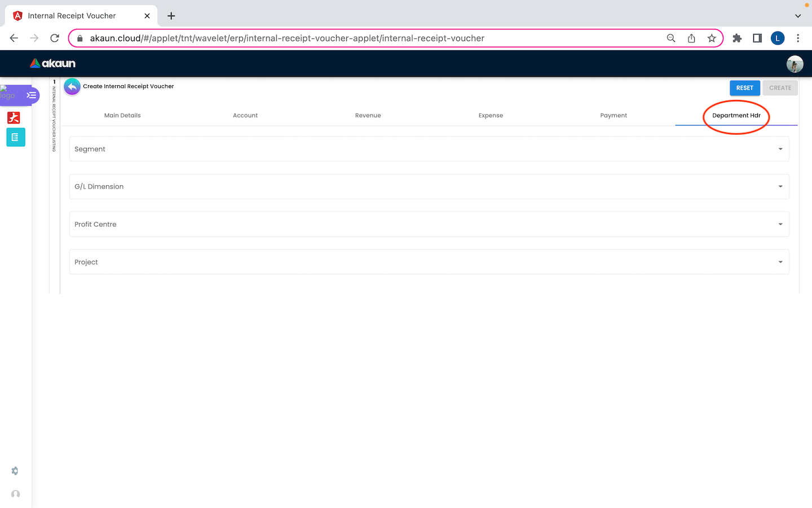The height and width of the screenshot is (508, 812).
Task: Toggle the purple sidebar menu icon
Action: point(32,95)
